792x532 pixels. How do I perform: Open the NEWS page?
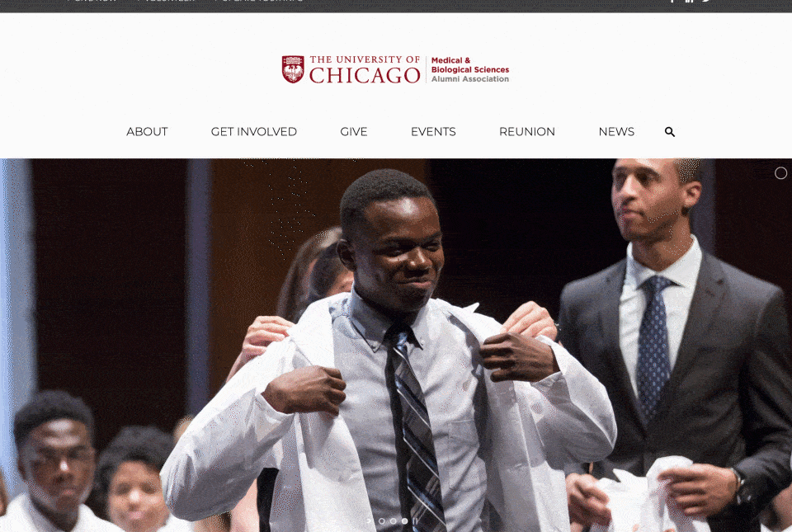(616, 132)
